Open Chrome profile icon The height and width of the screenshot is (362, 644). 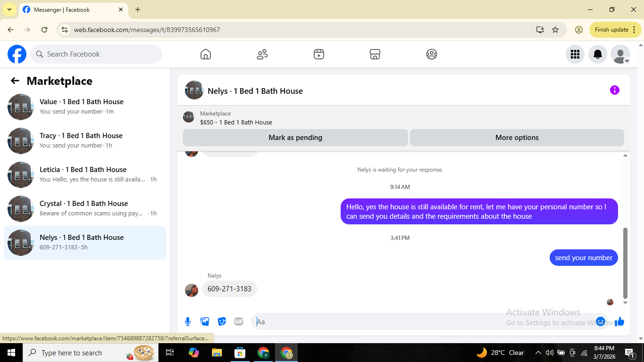(579, 30)
